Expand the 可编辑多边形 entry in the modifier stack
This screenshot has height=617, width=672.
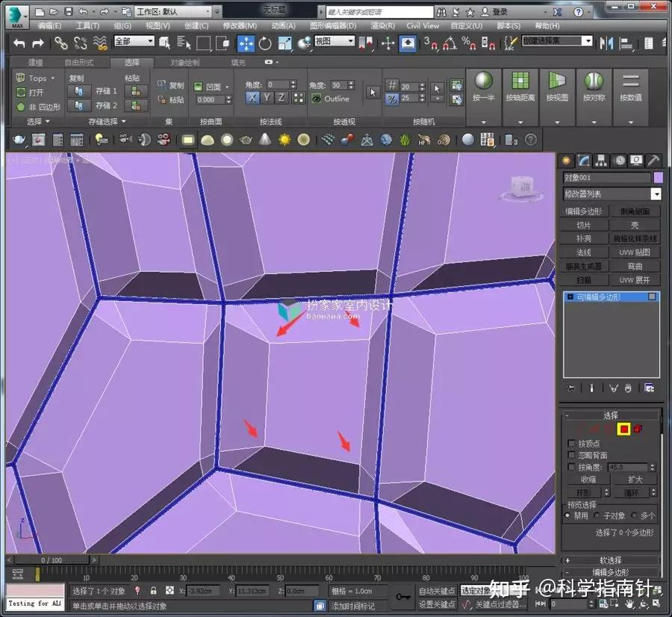click(569, 296)
